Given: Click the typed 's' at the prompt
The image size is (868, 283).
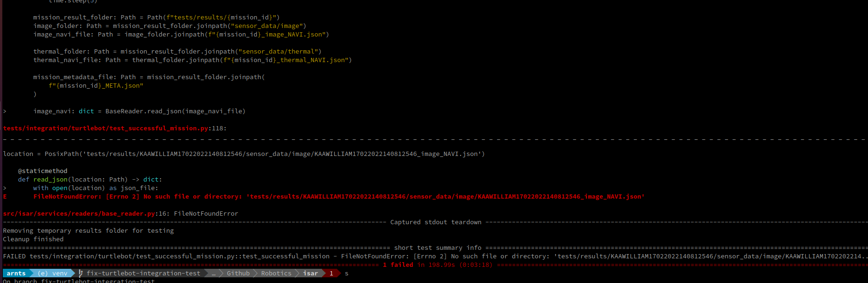Looking at the screenshot, I should click(x=347, y=274).
